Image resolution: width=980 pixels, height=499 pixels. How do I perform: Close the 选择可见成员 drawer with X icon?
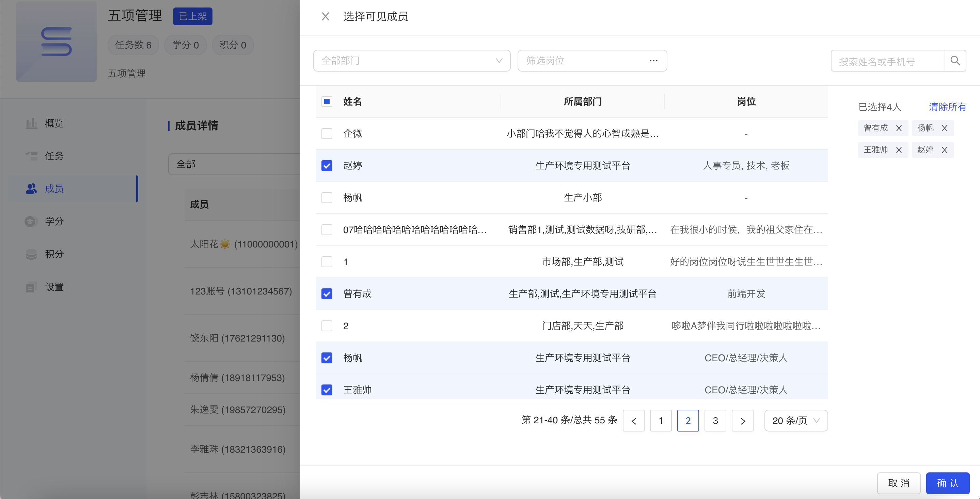(x=325, y=16)
